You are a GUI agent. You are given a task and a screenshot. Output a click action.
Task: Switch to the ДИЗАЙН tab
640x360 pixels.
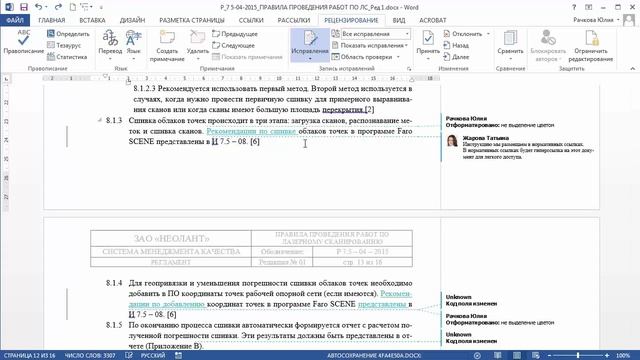(132, 20)
